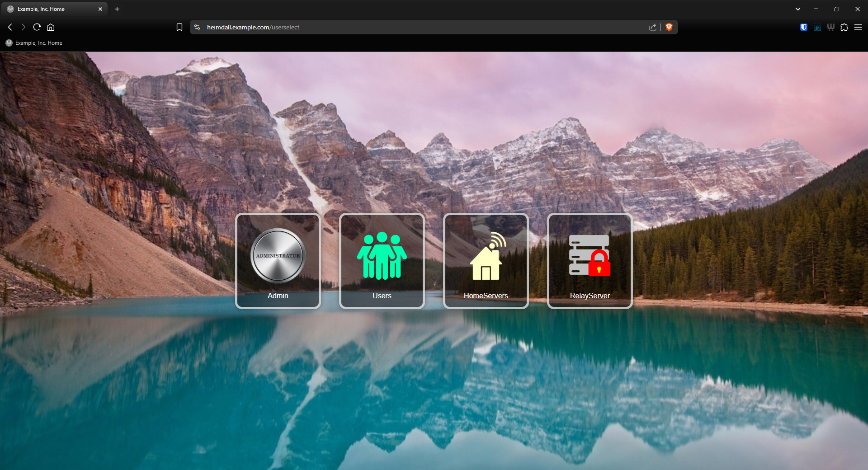Open the Extensions puzzle menu

(844, 27)
